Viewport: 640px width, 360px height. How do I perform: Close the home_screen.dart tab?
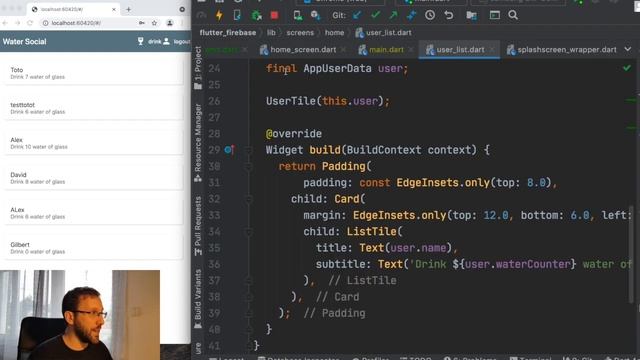[343, 50]
